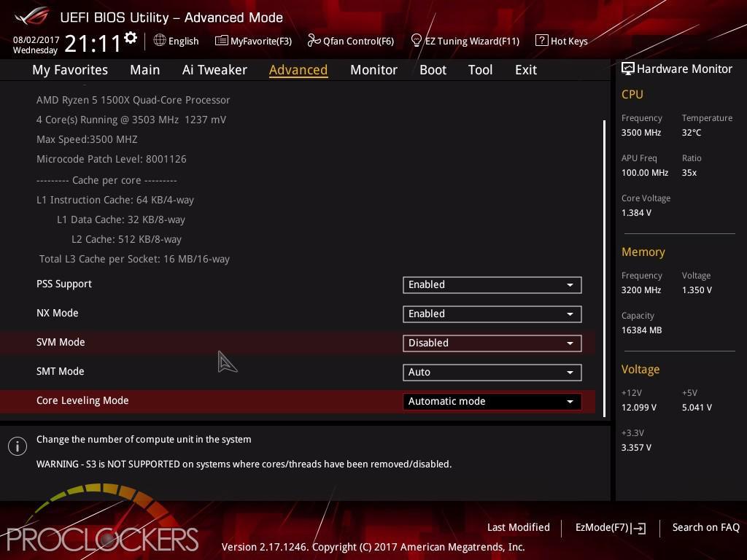This screenshot has width=747, height=560.
Task: Click the +5V value 5.041 V
Action: point(697,407)
